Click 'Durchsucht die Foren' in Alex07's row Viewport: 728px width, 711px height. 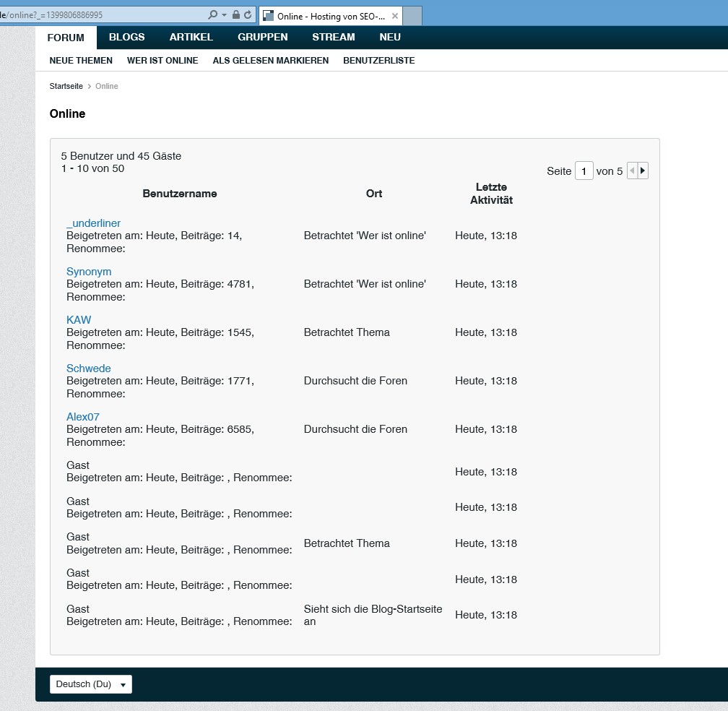355,429
